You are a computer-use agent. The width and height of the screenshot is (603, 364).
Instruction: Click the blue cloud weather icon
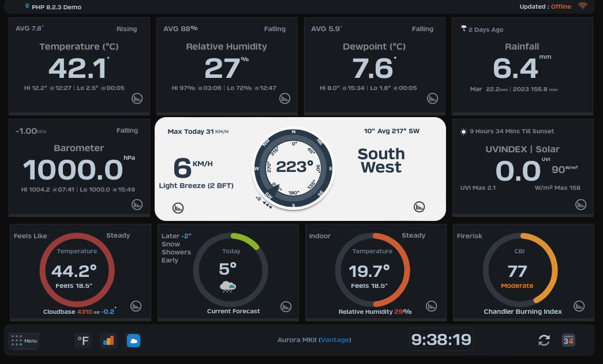pos(133,340)
